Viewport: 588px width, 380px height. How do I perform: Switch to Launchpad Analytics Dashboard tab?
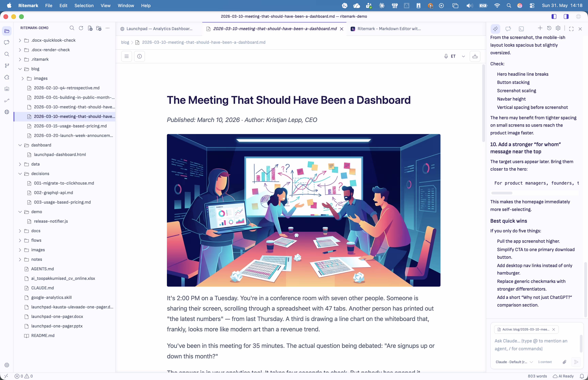pos(159,29)
